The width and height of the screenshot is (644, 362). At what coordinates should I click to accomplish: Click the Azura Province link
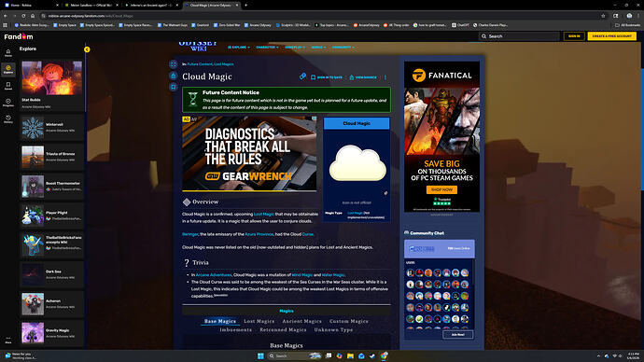[x=259, y=234]
